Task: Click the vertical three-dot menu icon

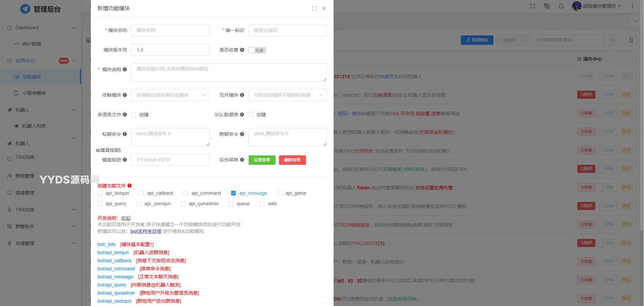Action: click(x=633, y=6)
